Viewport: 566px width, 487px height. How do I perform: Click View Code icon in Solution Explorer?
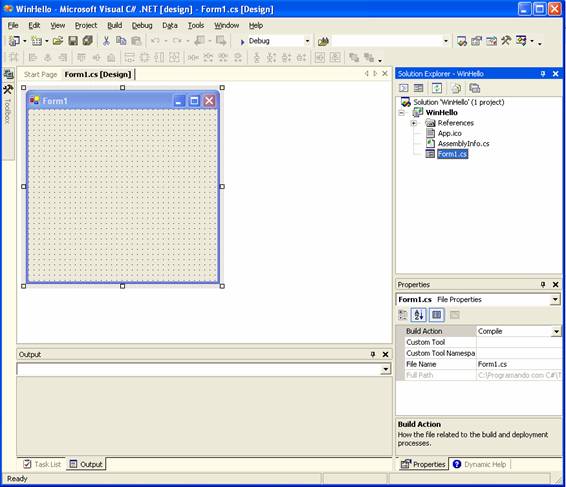(404, 88)
